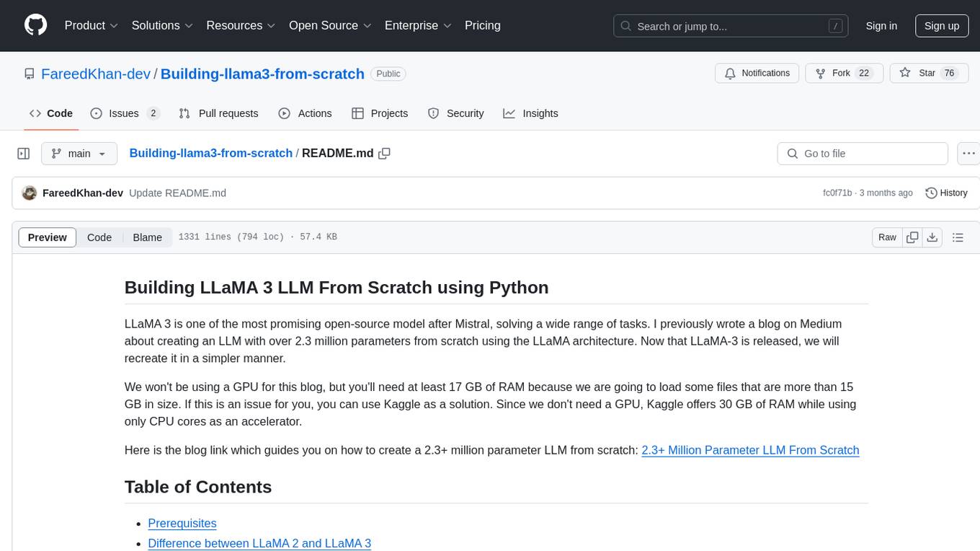The image size is (980, 551).
Task: Focus the Go to file input
Action: 863,154
